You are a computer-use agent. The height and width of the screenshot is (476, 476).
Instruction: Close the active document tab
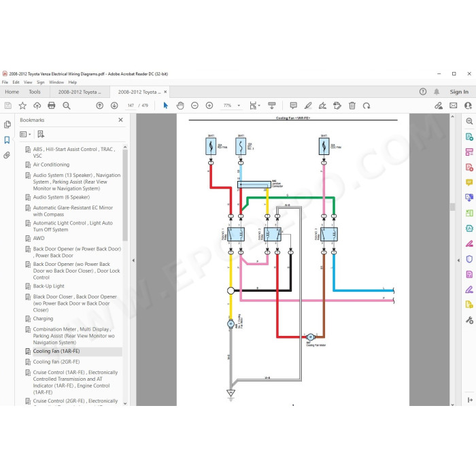click(165, 92)
